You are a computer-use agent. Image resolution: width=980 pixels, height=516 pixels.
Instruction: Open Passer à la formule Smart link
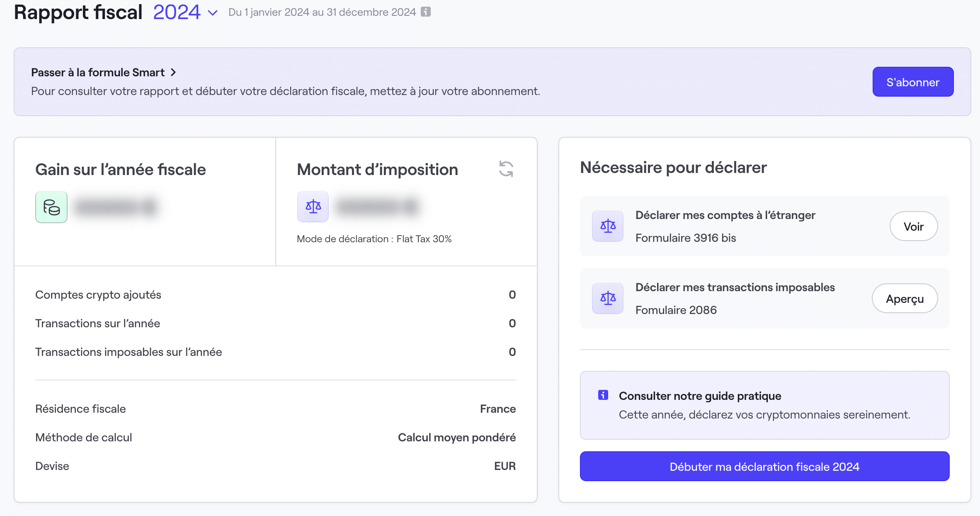point(98,72)
